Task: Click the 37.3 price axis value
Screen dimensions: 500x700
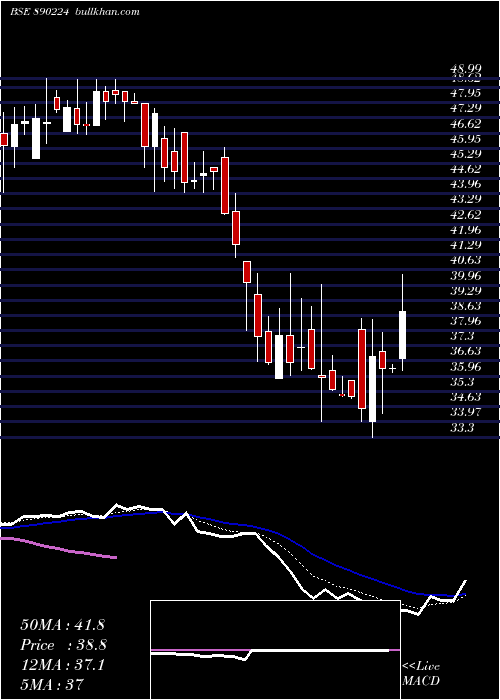Action: click(462, 336)
